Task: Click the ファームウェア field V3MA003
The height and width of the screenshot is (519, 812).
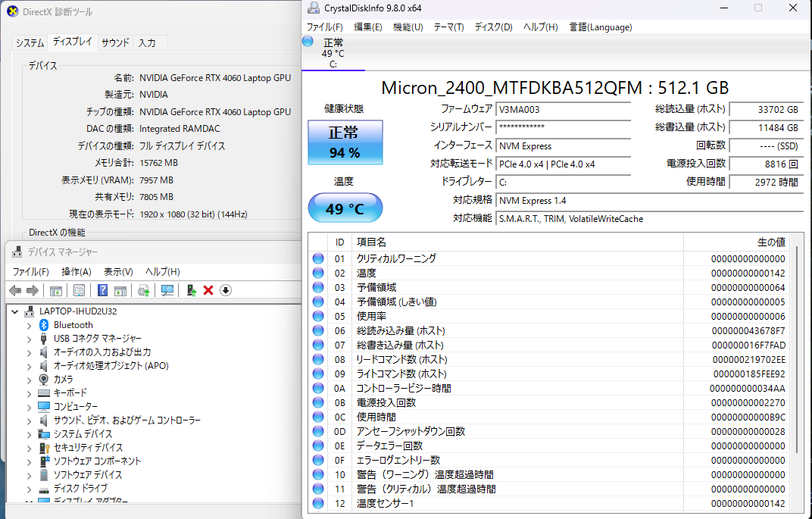Action: pos(564,110)
